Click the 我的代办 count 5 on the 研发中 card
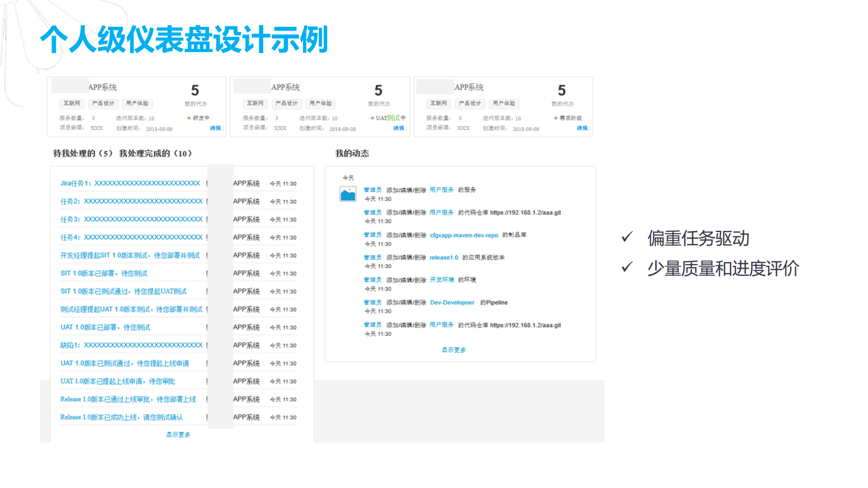This screenshot has height=488, width=868. tap(195, 90)
